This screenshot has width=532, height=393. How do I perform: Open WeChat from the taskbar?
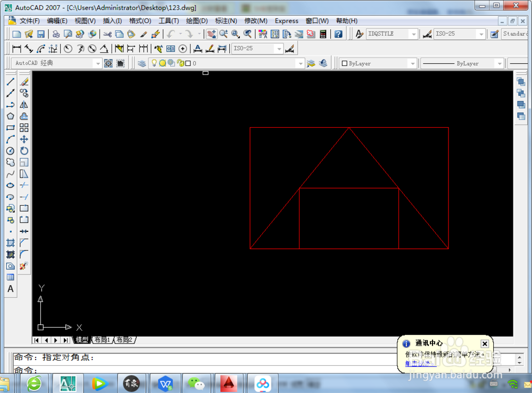pos(196,383)
